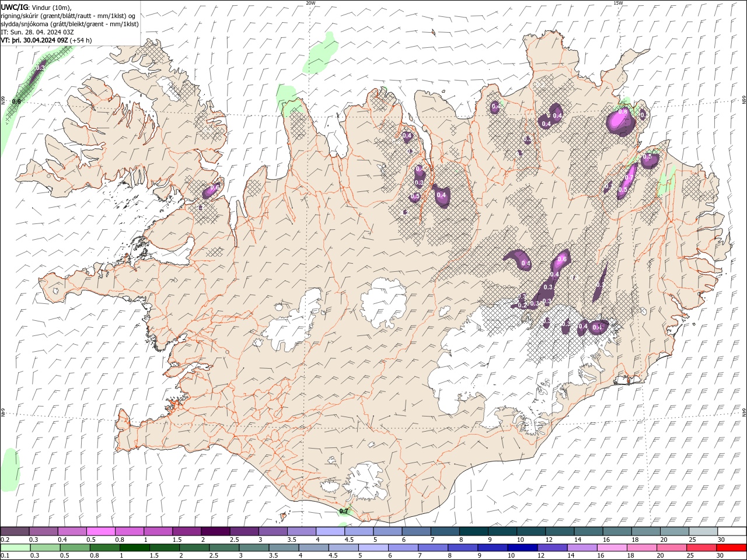Click the '4.5' label in the lower legend
Image resolution: width=747 pixels, height=560 pixels.
(333, 556)
